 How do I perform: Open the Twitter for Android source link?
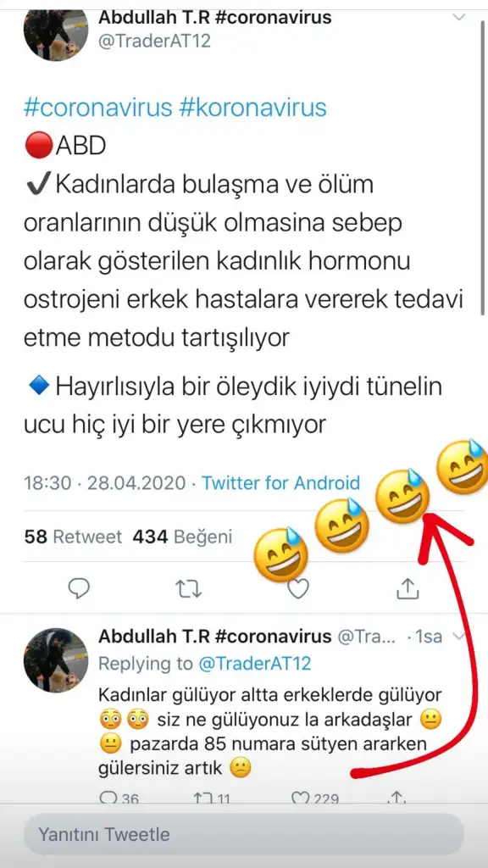[x=280, y=482]
